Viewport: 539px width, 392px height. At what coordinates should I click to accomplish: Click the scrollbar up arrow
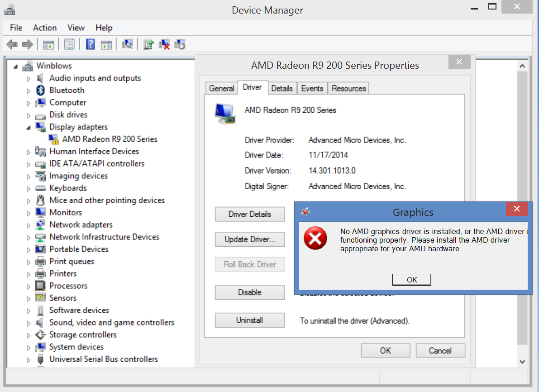tap(522, 66)
